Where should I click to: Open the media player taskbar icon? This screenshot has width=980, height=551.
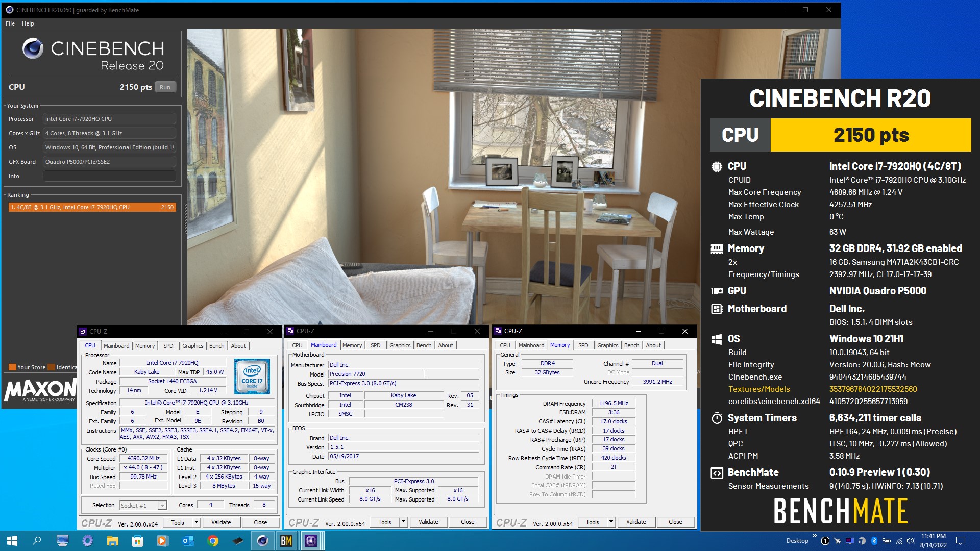coord(162,541)
